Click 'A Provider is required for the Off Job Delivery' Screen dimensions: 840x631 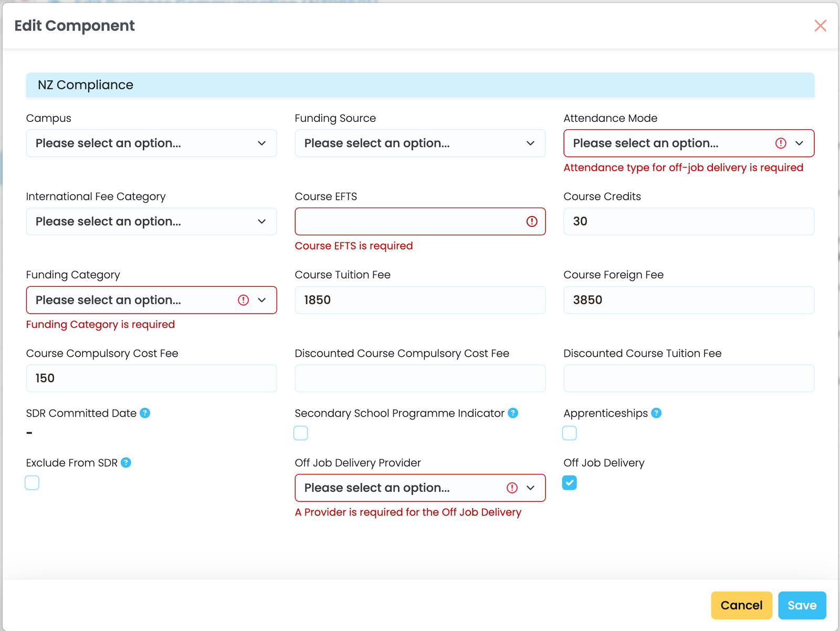[408, 512]
